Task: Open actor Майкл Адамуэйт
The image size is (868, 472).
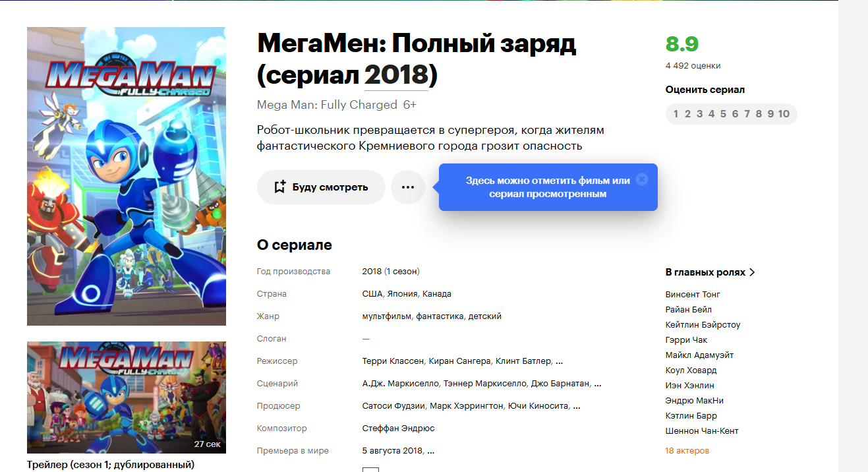Action: click(699, 355)
